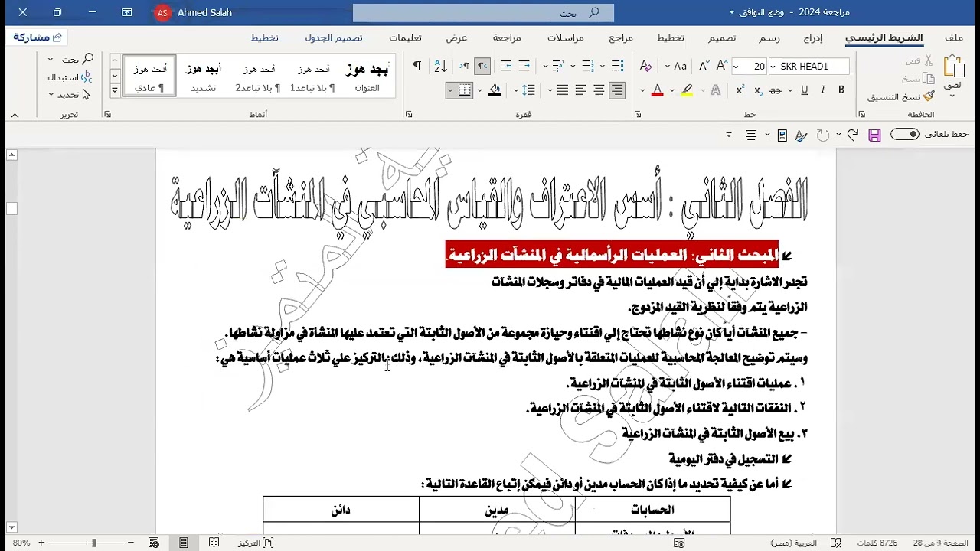
Task: Click the Line and Paragraph Spacing icon
Action: coord(529,90)
